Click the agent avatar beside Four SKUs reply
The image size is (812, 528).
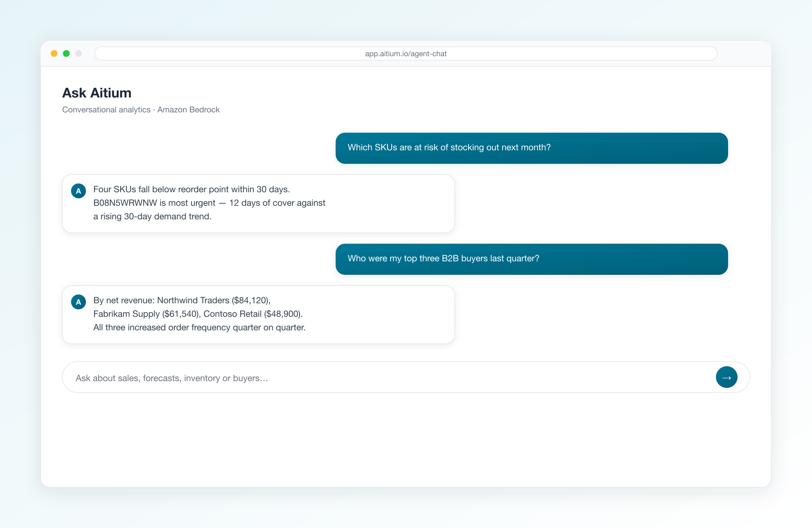78,191
